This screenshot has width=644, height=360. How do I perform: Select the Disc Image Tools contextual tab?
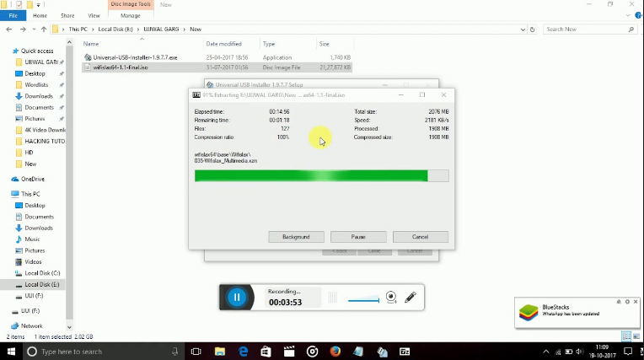[x=131, y=4]
